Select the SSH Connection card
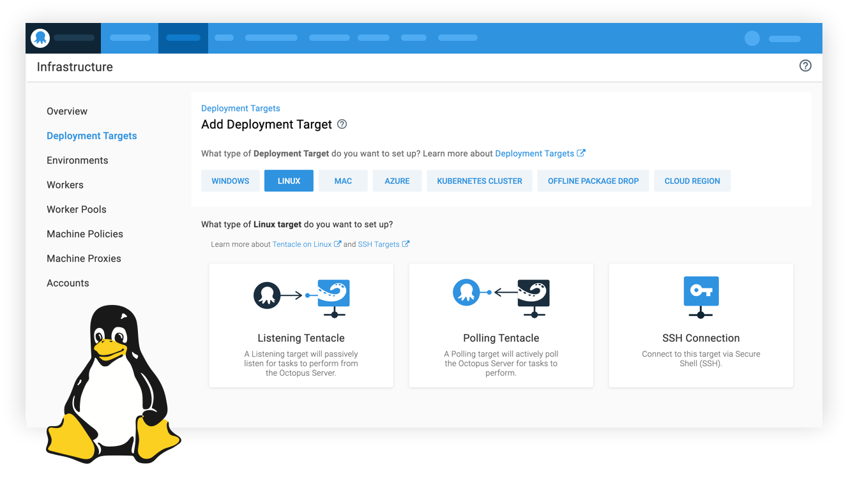Viewport: 848px width, 504px height. 700,325
